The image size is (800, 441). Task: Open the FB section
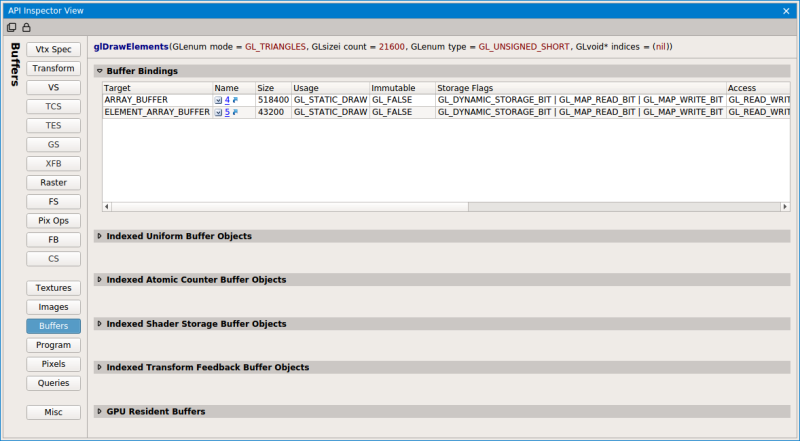pyautogui.click(x=54, y=240)
